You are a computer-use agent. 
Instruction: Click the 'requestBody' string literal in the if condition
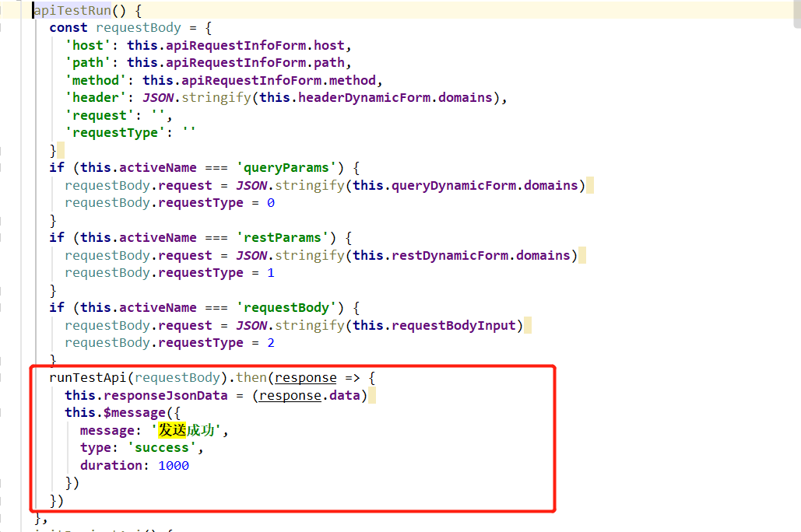pos(286,307)
